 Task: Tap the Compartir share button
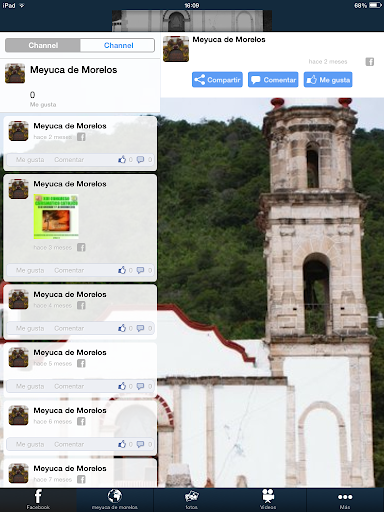coord(217,80)
